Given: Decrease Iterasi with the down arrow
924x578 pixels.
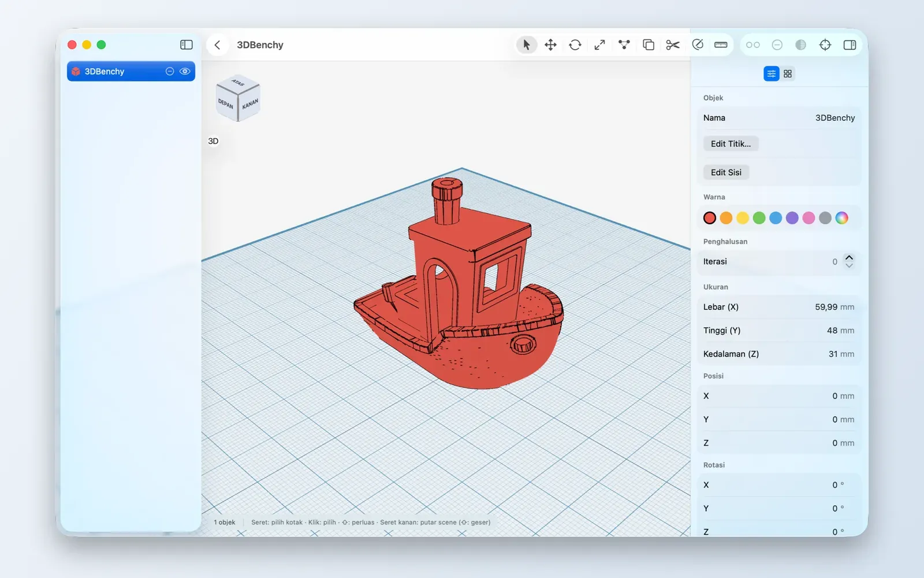Looking at the screenshot, I should click(849, 266).
